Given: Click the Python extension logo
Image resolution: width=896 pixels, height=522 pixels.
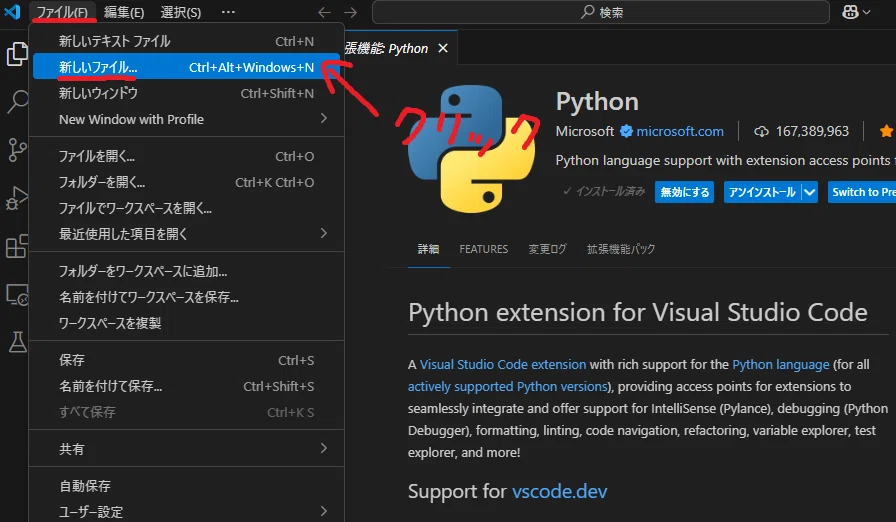Looking at the screenshot, I should point(472,149).
